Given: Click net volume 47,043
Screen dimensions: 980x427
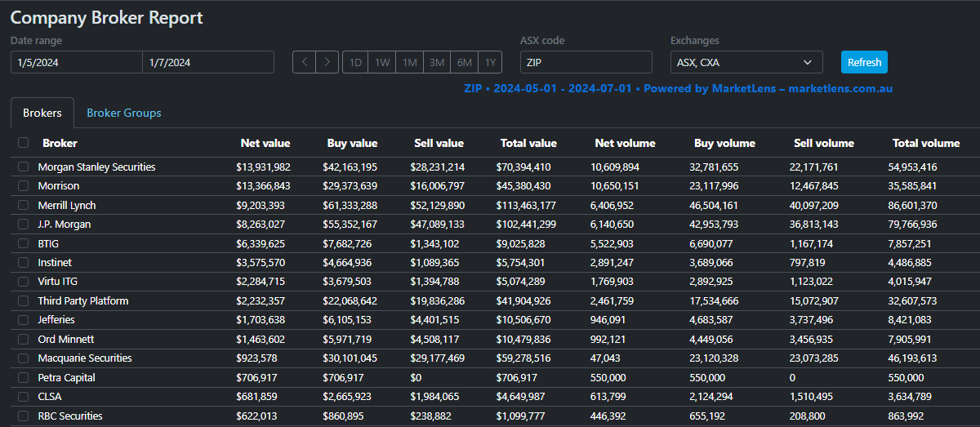Looking at the screenshot, I should (606, 358).
